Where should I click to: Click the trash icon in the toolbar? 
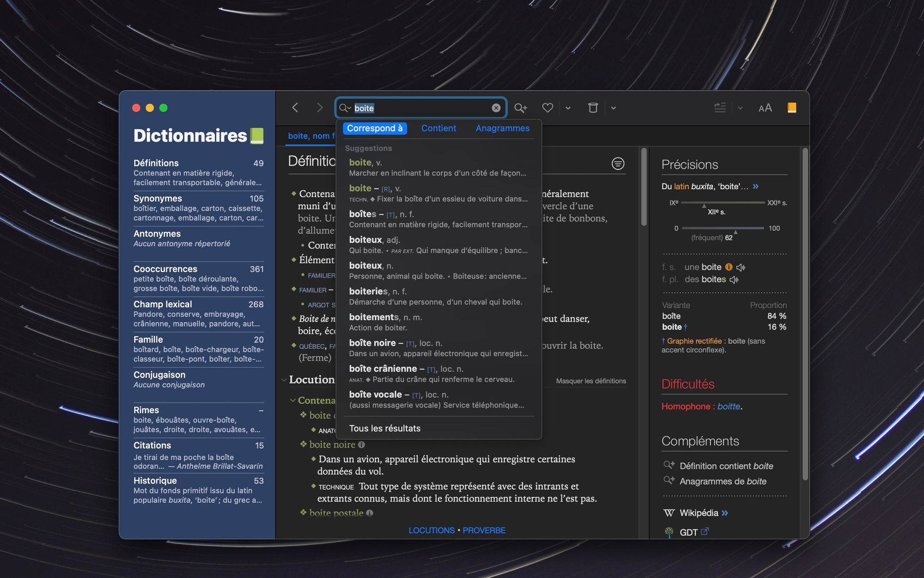[x=593, y=108]
